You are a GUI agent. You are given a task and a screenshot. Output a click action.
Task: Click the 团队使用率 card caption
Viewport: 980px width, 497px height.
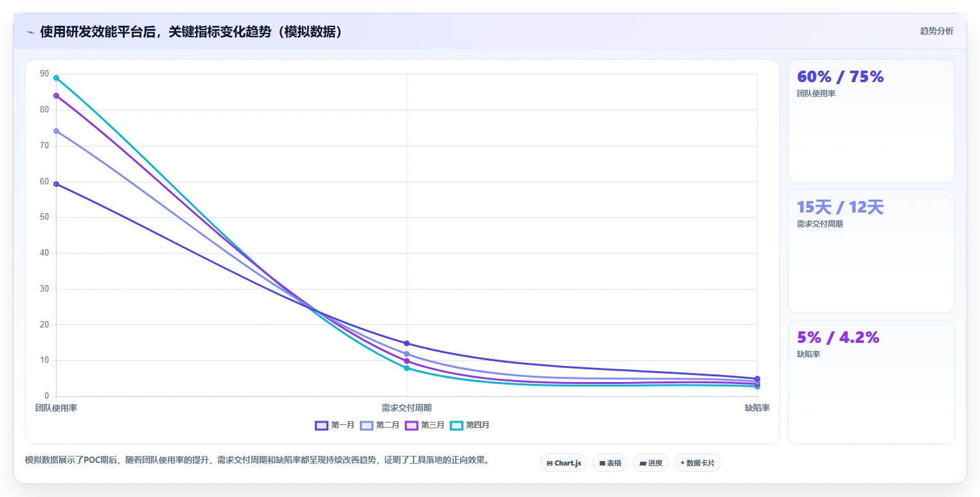click(x=816, y=94)
